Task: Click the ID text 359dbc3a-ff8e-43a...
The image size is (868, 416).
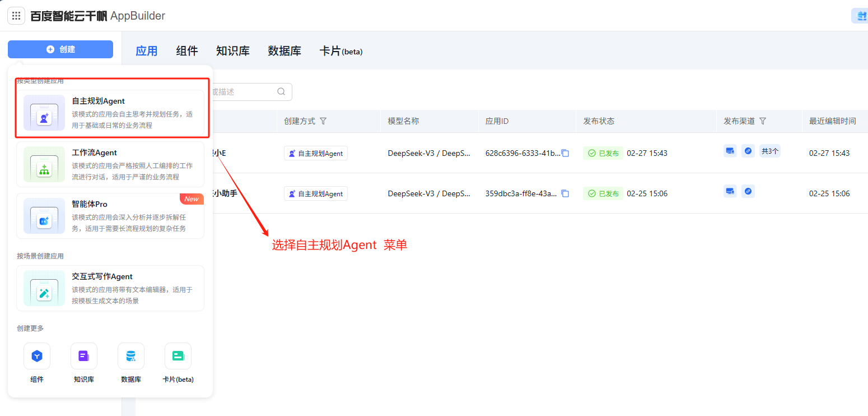Action: [x=521, y=193]
